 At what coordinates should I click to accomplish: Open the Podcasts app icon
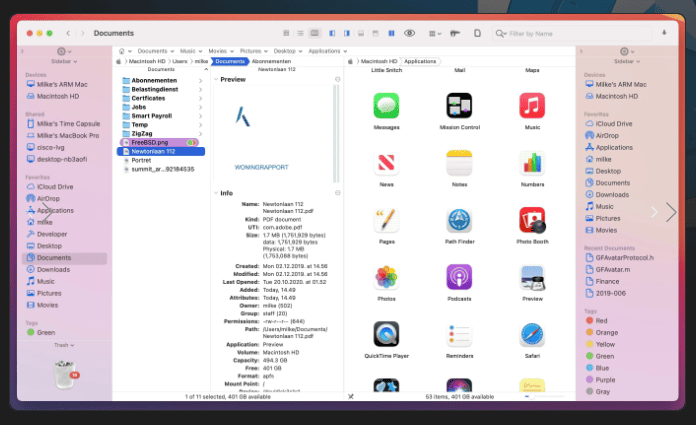459,277
